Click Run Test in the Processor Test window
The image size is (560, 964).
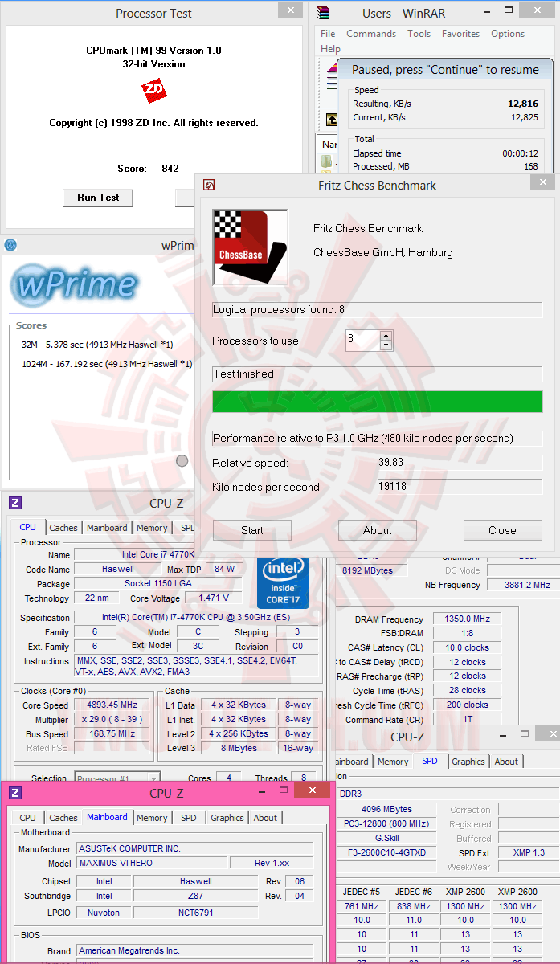pyautogui.click(x=98, y=198)
